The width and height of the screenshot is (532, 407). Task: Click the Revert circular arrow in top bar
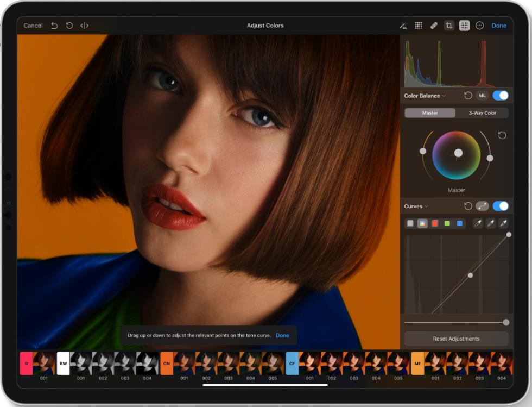coord(69,26)
